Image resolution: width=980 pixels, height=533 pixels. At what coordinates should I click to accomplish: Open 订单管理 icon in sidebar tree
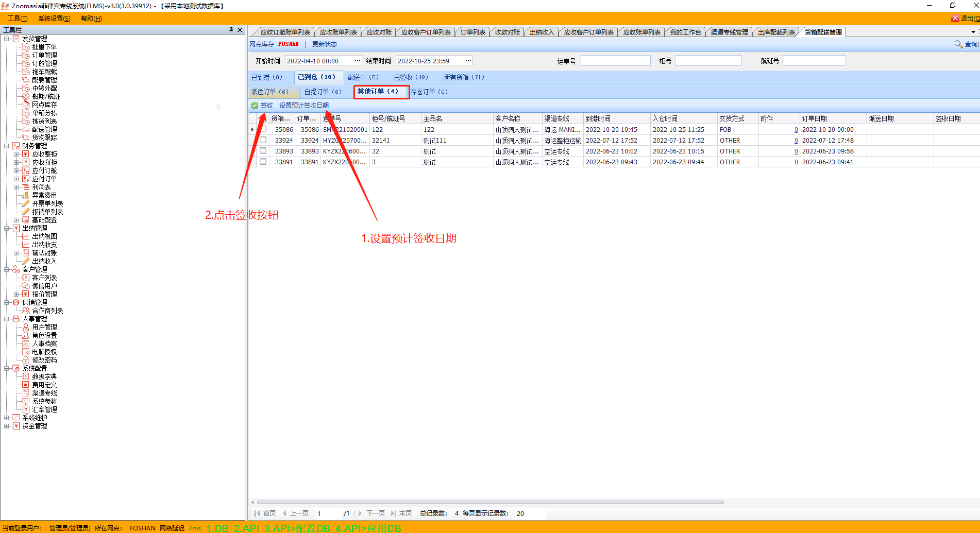click(x=26, y=55)
